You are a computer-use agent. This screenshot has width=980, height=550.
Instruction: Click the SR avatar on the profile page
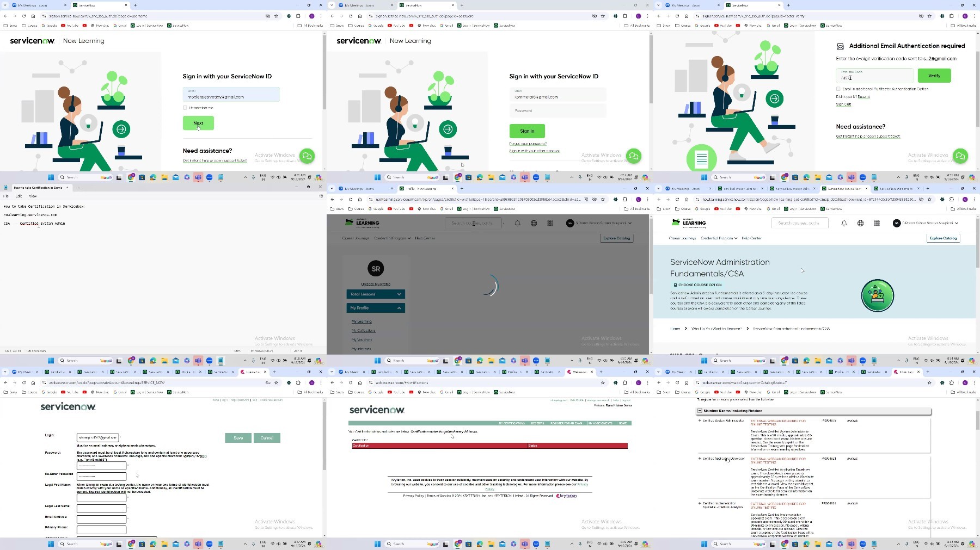pos(376,269)
